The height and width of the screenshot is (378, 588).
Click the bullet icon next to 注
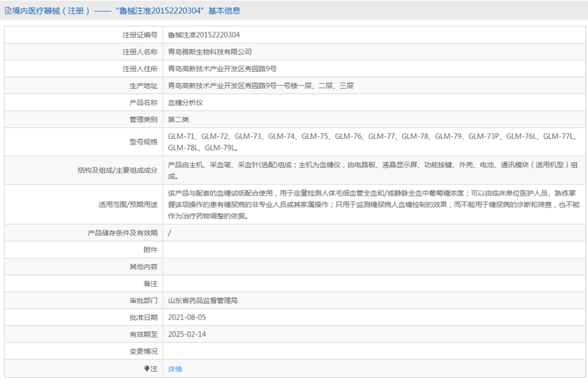(x=147, y=368)
